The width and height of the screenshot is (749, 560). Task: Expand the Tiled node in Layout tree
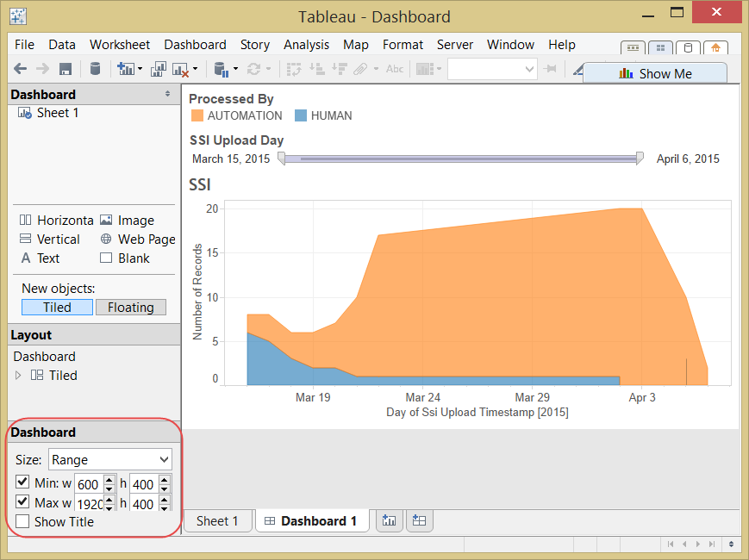point(18,376)
